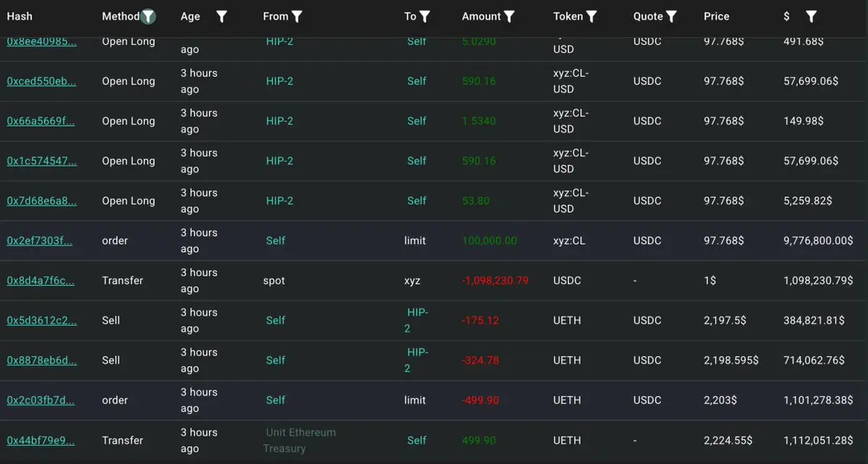Click transaction hash 0x5d3612c2
868x464 pixels.
tap(41, 320)
